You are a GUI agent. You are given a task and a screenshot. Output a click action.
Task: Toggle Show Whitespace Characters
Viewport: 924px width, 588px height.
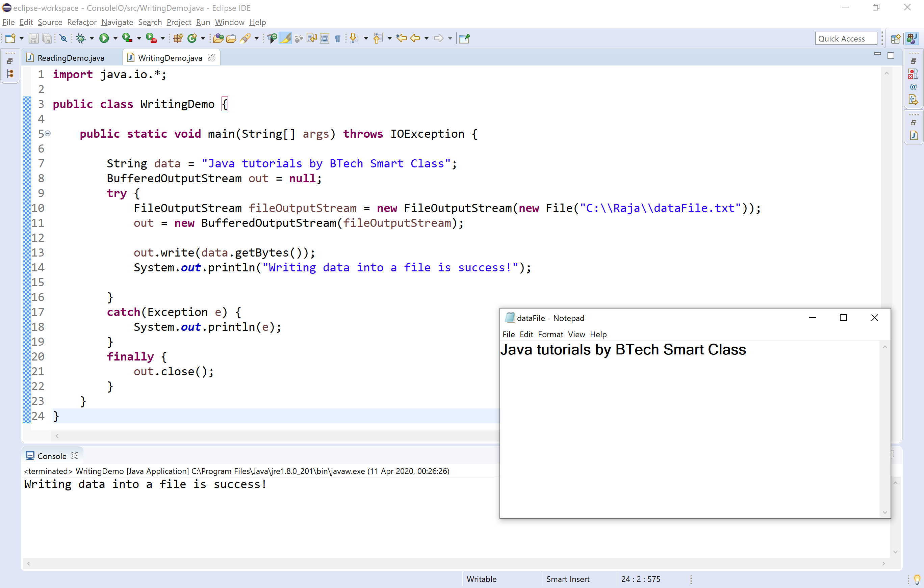[x=337, y=38]
